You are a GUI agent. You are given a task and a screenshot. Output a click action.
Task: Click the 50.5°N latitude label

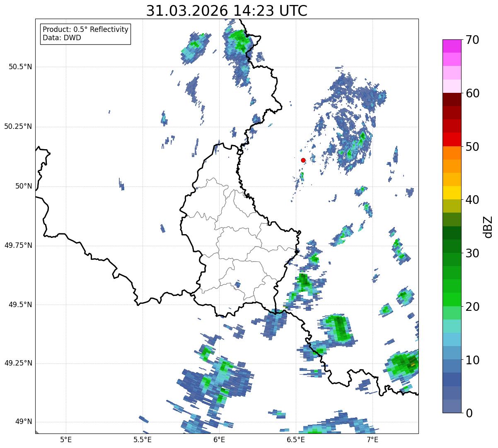tap(20, 67)
